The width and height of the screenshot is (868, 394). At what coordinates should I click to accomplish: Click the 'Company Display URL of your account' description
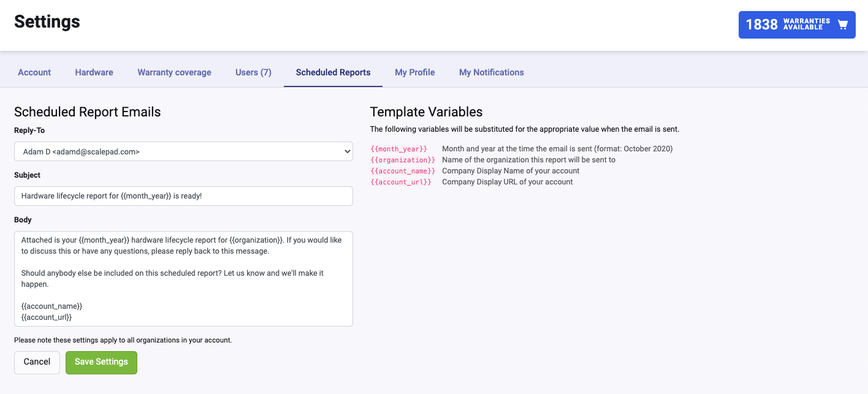508,182
